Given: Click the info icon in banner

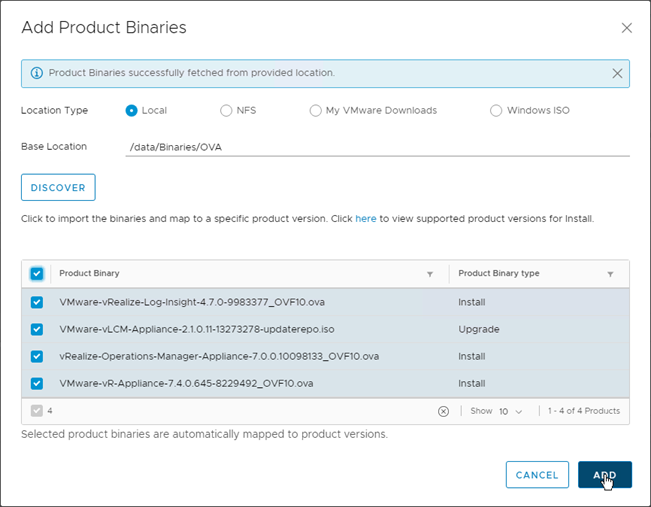Looking at the screenshot, I should (x=37, y=73).
